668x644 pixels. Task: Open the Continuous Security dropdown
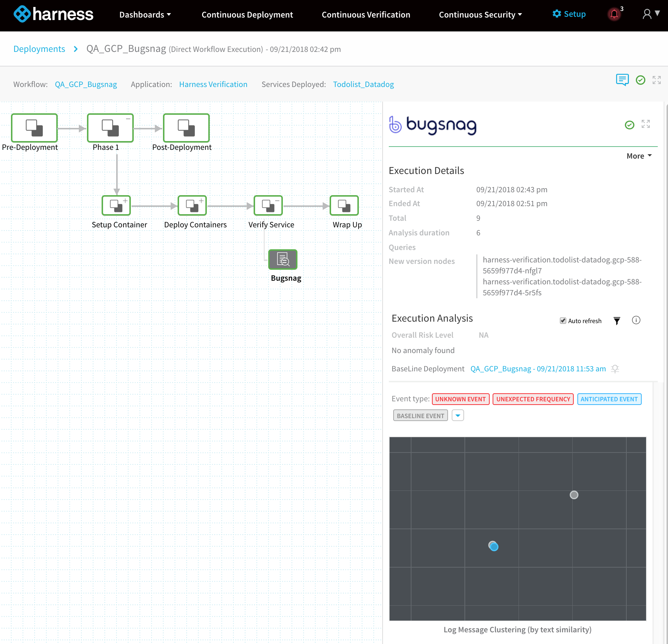tap(481, 15)
